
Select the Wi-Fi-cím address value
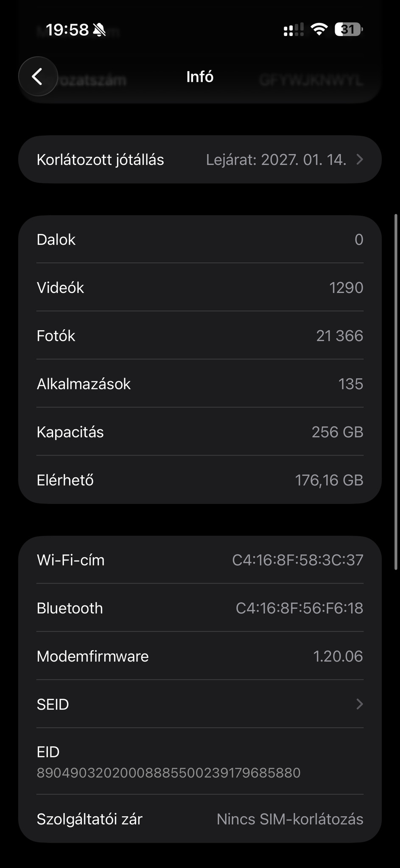pos(297,560)
